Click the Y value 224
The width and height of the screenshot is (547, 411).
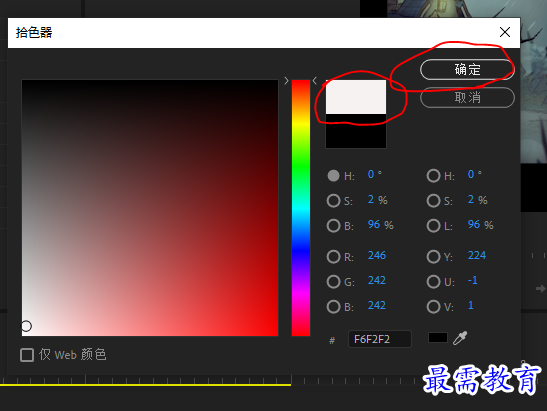(477, 255)
